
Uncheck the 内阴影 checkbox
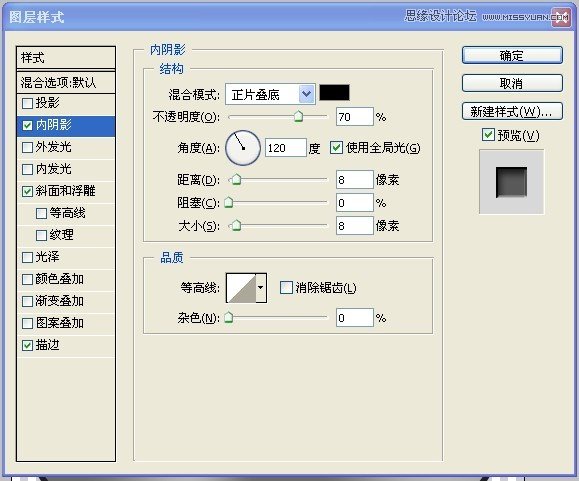(27, 126)
